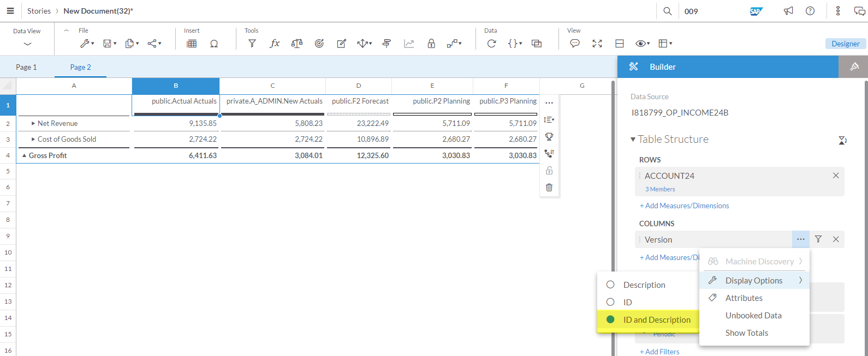Open the curly braces Edit Prompts menu

coord(515,44)
